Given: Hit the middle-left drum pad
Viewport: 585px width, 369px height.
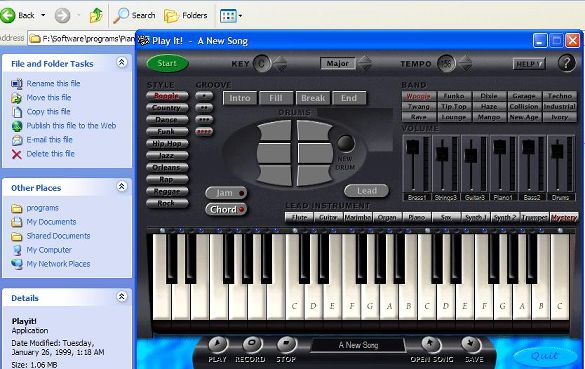Looking at the screenshot, I should click(274, 153).
